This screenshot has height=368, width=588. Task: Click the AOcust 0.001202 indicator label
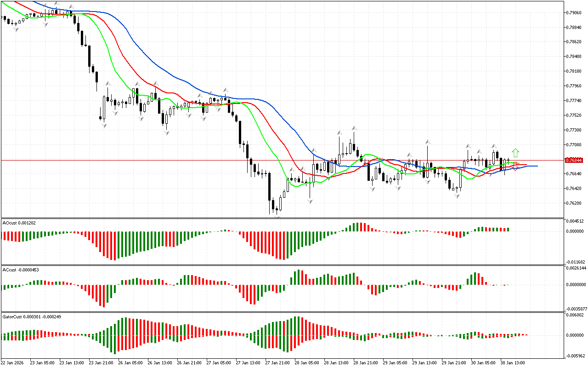[x=19, y=223]
